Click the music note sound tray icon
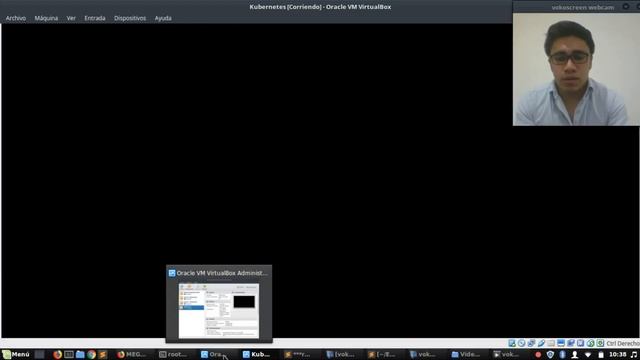Screen dimensions: 640x360 [634, 355]
